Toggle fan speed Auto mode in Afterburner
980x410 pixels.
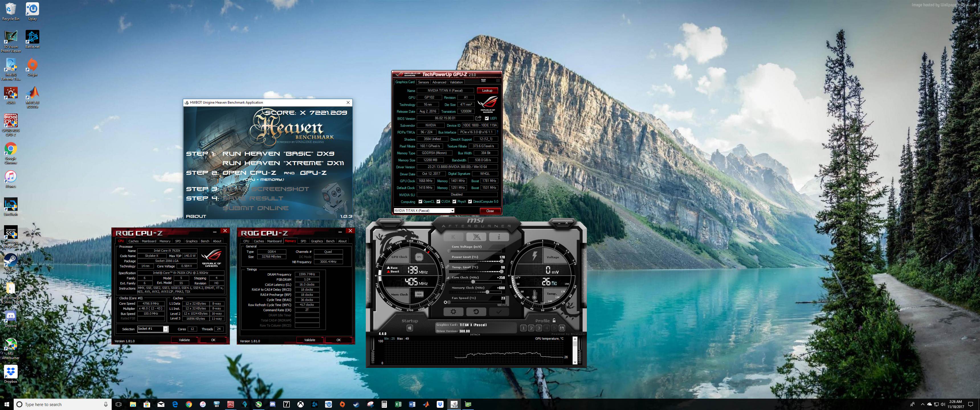click(x=504, y=305)
